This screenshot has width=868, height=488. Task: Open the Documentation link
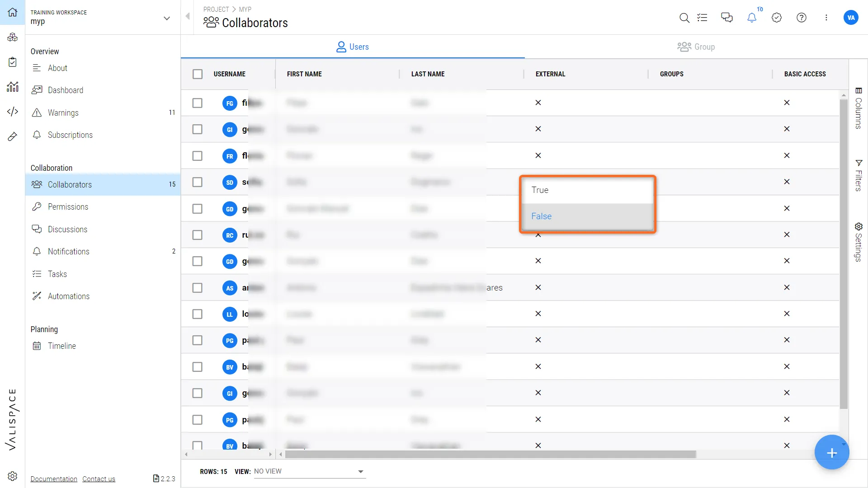pyautogui.click(x=54, y=479)
